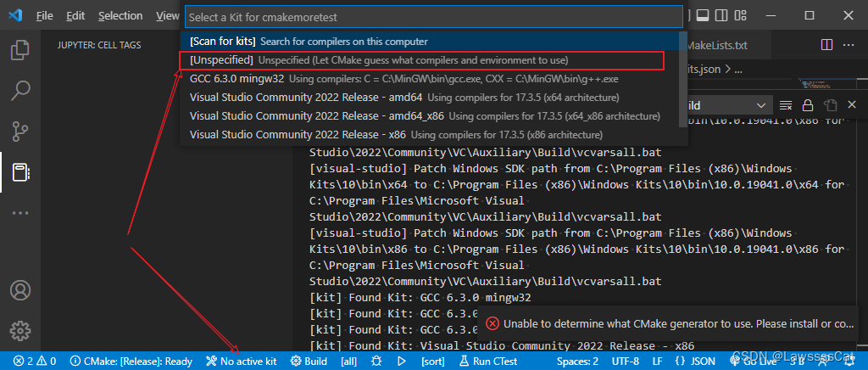Open the output log in editor
This screenshot has width=868, height=370.
[829, 105]
